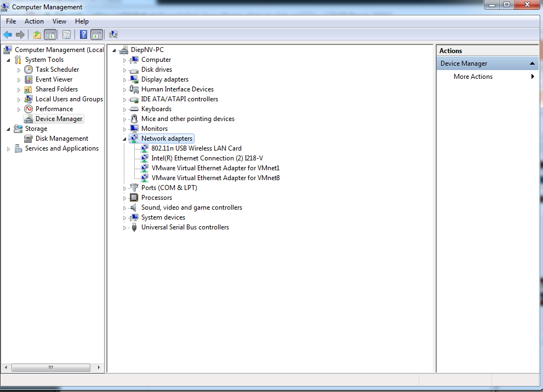Image resolution: width=543 pixels, height=392 pixels.
Task: Click the 802.11n USB Wireless LAN Card icon
Action: point(145,148)
